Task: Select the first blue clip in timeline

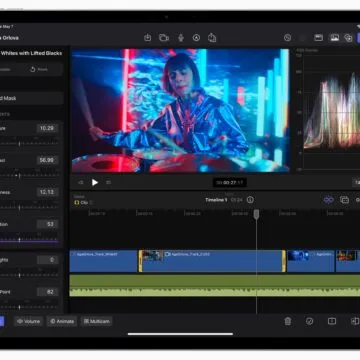Action: click(103, 261)
